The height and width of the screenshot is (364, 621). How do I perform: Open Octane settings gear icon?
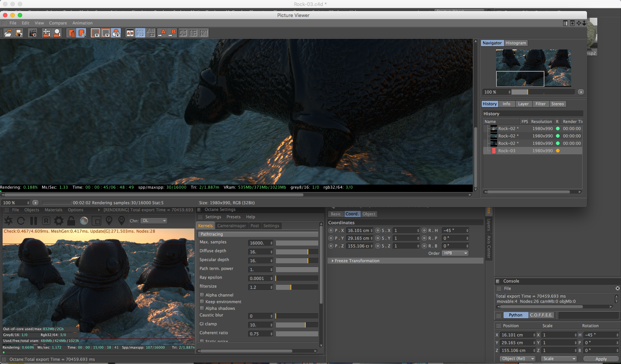59,221
